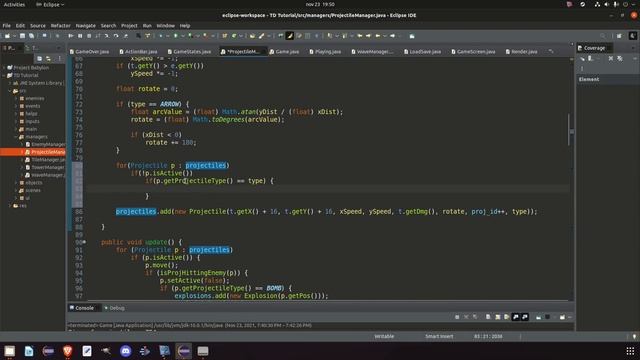
Task: Toggle Scroll Lock in console toolbar
Action: [x=498, y=317]
